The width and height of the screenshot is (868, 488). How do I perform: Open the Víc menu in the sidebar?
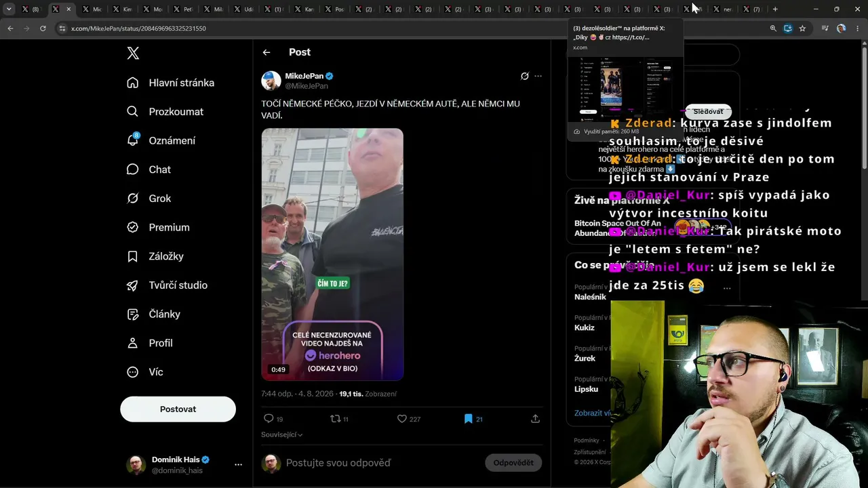tap(145, 372)
